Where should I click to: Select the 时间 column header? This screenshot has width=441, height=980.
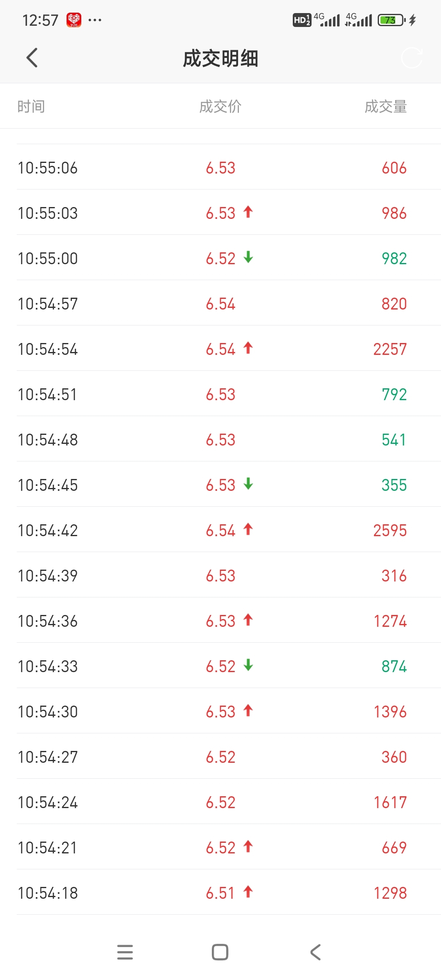(31, 107)
